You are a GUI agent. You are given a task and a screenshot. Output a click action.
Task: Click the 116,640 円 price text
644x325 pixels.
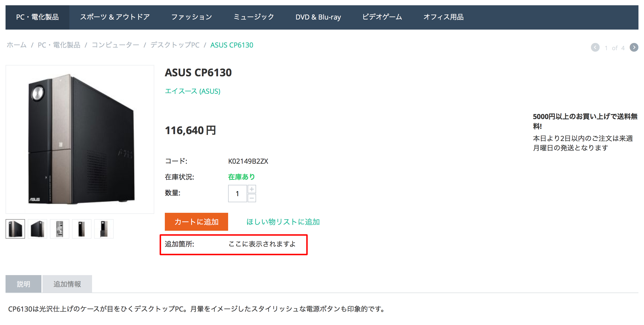190,130
